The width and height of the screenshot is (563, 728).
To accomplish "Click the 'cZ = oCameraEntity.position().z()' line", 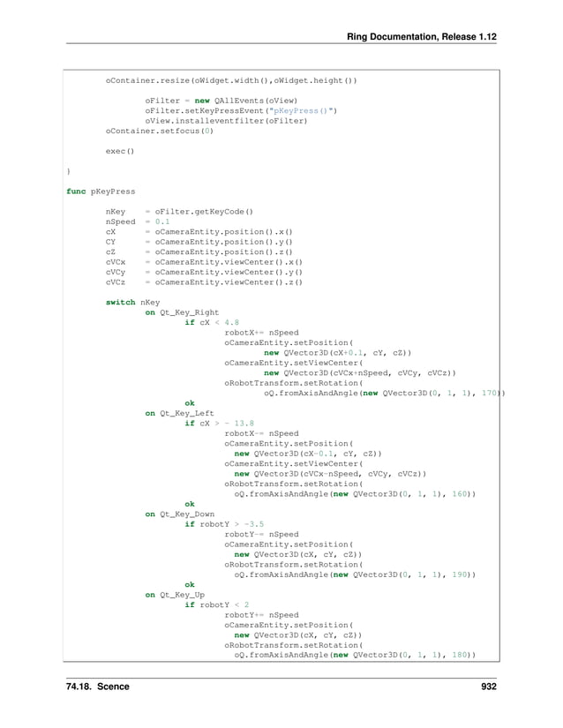I will tap(199, 252).
